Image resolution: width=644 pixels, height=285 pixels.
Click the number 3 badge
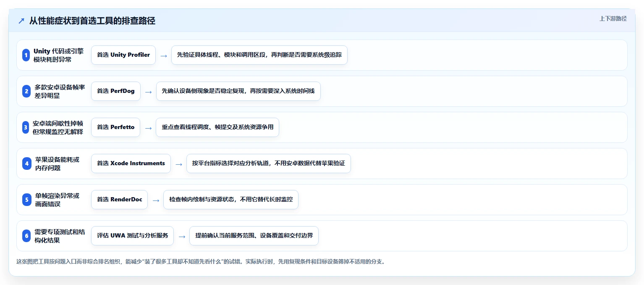(x=26, y=127)
